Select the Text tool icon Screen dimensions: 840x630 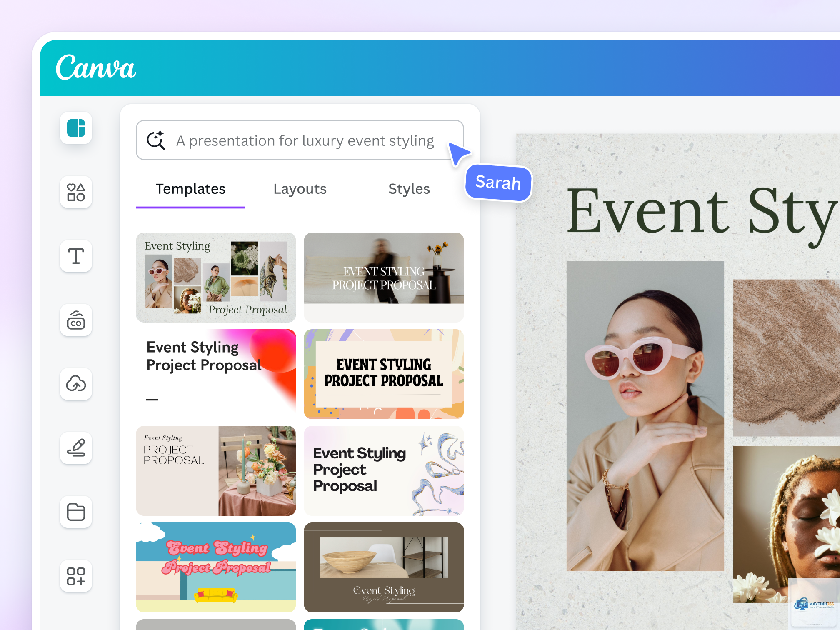76,256
